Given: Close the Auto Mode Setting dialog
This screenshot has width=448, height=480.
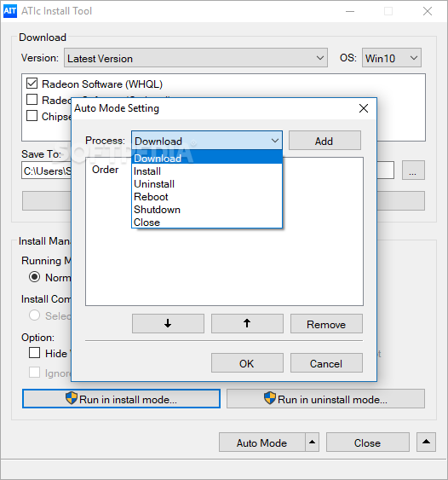Looking at the screenshot, I should point(364,108).
